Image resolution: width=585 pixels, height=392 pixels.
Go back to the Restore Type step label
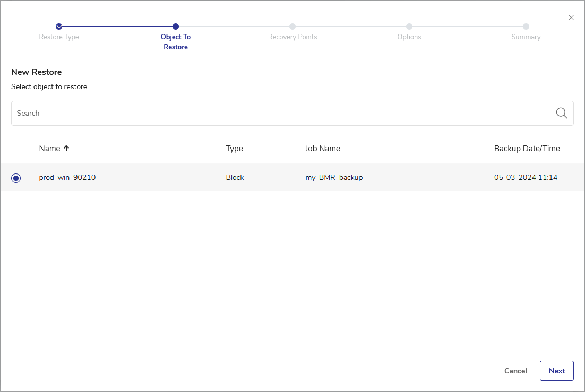(x=59, y=37)
